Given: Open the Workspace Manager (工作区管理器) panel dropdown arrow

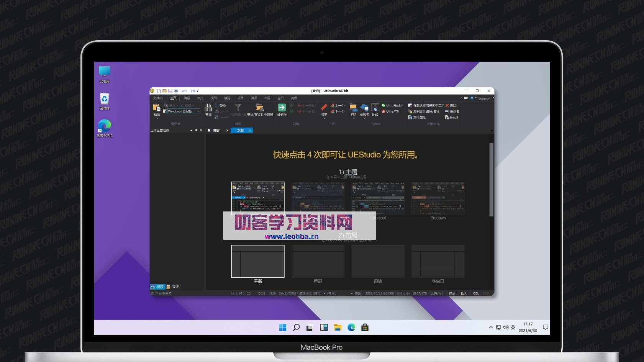Looking at the screenshot, I should pos(191,131).
